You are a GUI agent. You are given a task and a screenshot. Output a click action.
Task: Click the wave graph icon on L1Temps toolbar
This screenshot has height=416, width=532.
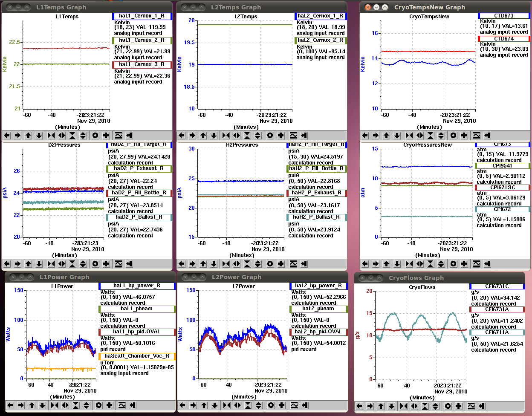(x=119, y=136)
